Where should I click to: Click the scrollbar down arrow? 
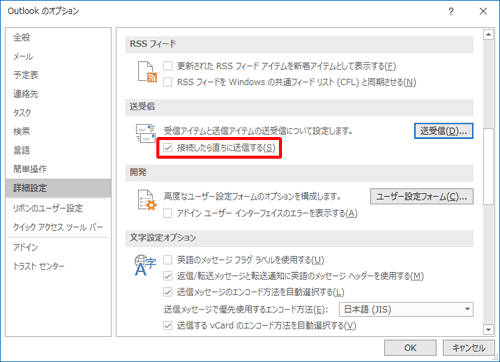click(x=488, y=330)
